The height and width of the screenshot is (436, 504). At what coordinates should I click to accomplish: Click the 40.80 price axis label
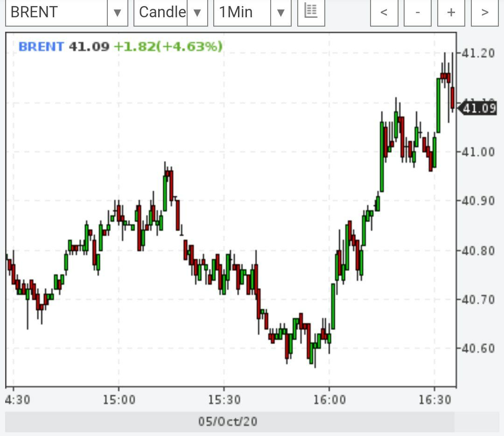click(x=478, y=251)
